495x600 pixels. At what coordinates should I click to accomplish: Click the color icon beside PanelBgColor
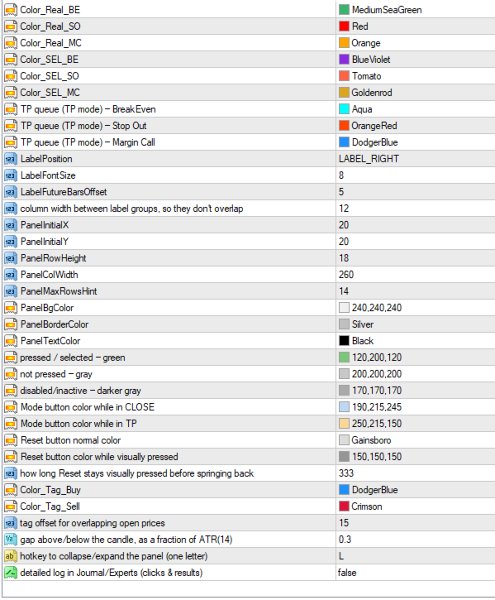(x=11, y=308)
